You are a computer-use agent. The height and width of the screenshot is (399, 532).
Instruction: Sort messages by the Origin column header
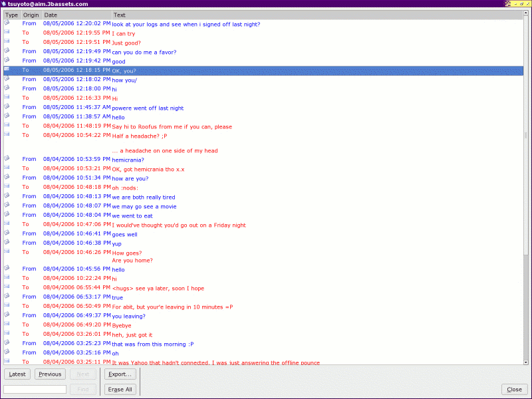(x=31, y=15)
